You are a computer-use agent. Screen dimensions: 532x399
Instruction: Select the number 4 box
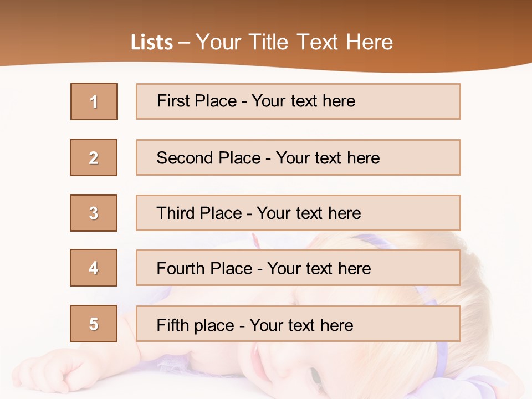94,268
